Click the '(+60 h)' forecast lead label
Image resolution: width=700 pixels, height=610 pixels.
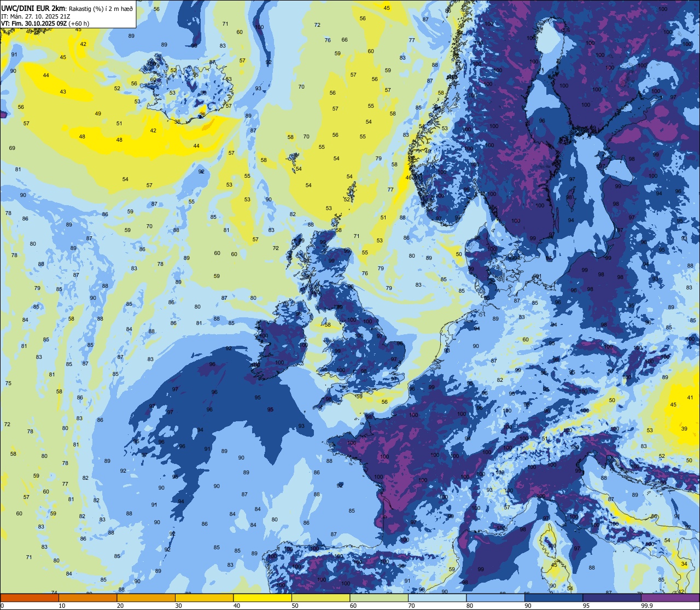(x=78, y=24)
